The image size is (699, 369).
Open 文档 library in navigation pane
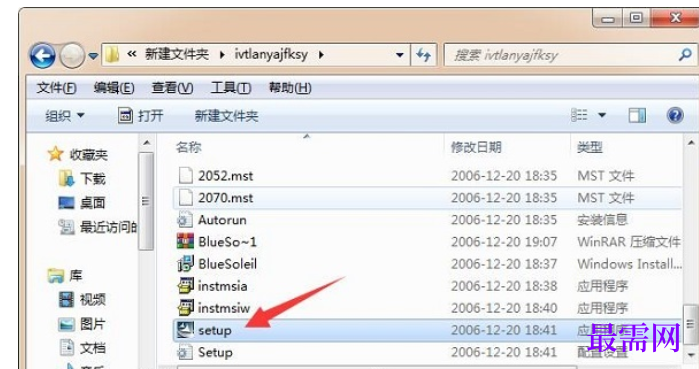82,348
